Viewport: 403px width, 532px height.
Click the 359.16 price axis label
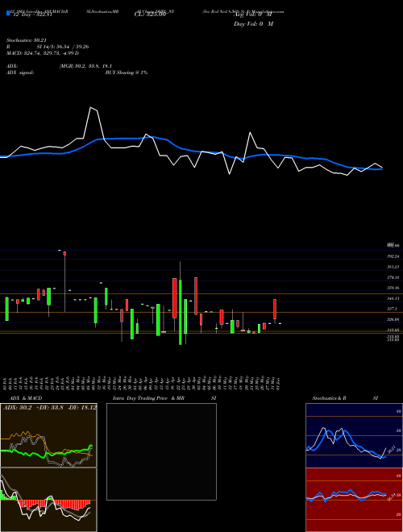[x=393, y=288]
